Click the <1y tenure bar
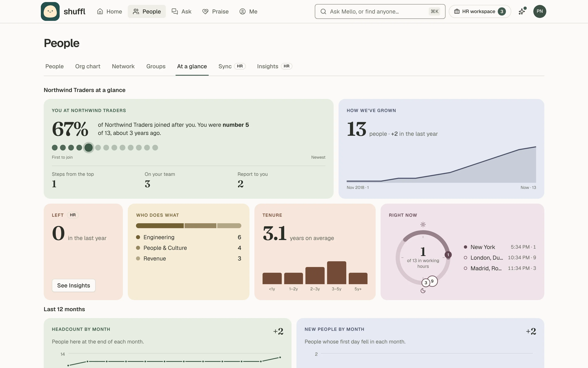This screenshot has width=588, height=368. (x=272, y=278)
